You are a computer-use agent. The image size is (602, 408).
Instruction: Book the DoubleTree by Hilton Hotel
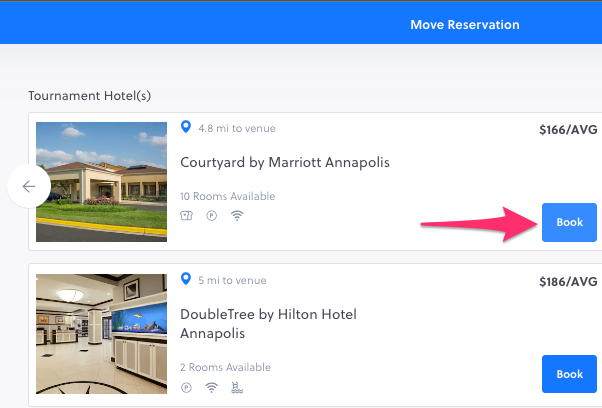click(569, 374)
